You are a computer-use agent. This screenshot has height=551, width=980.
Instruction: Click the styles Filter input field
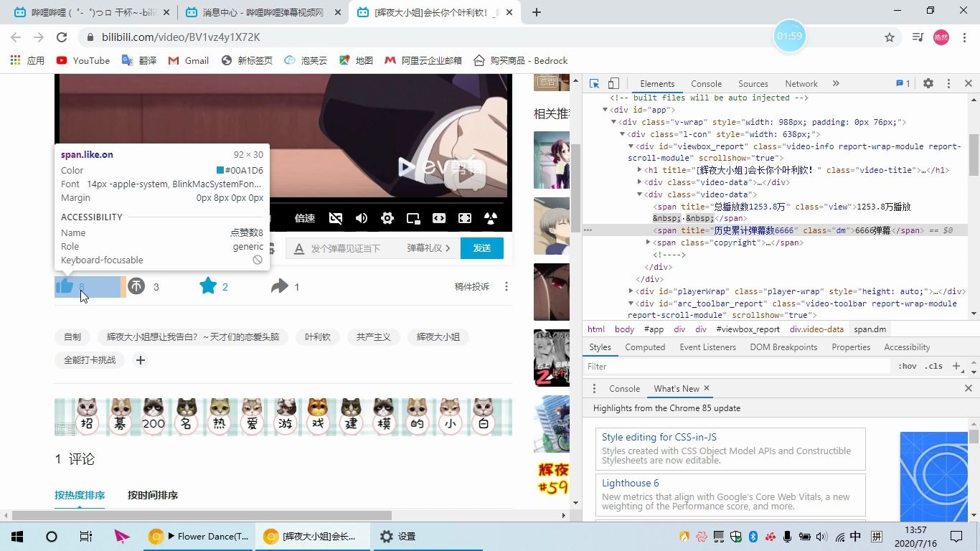737,367
